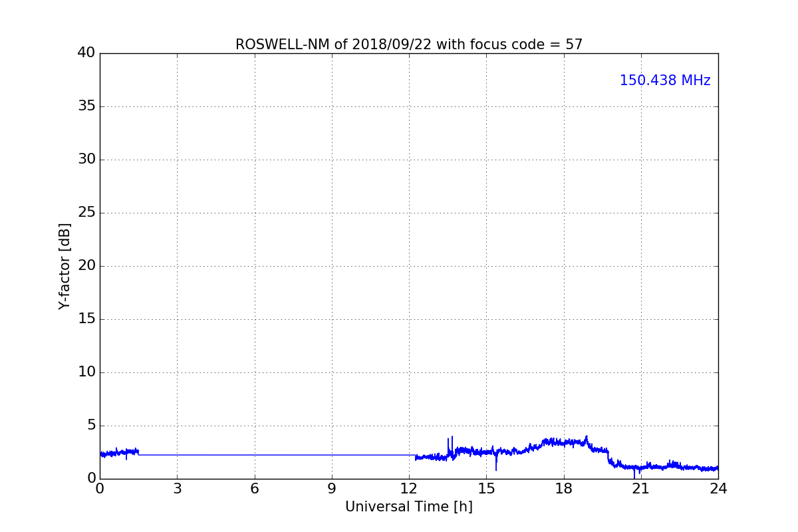Click y-axis tick label 15

86,319
